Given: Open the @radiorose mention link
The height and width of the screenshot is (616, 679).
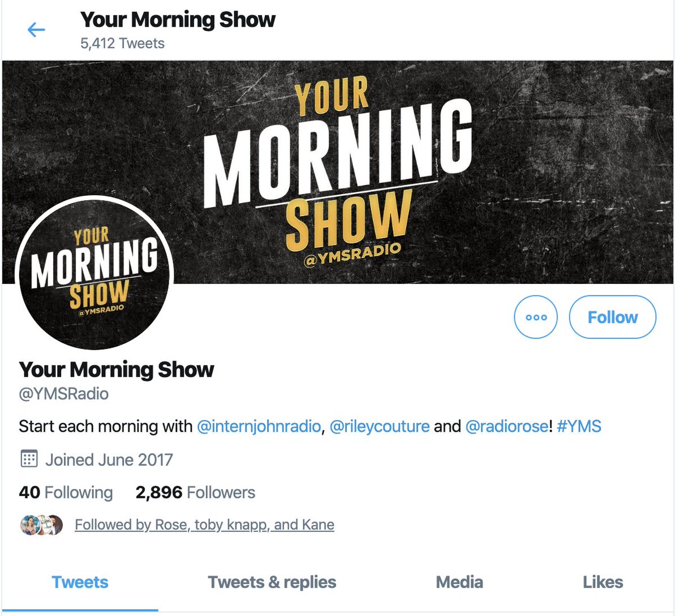Looking at the screenshot, I should tap(507, 426).
